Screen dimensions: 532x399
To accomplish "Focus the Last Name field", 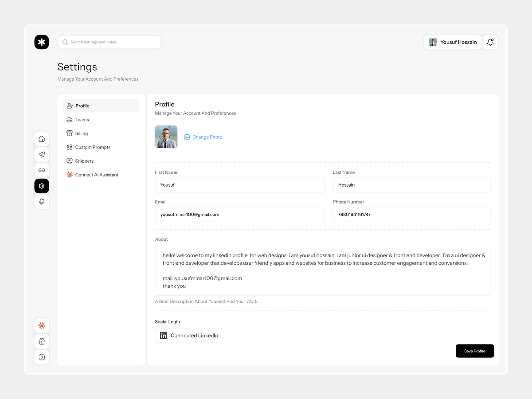I will (x=412, y=185).
